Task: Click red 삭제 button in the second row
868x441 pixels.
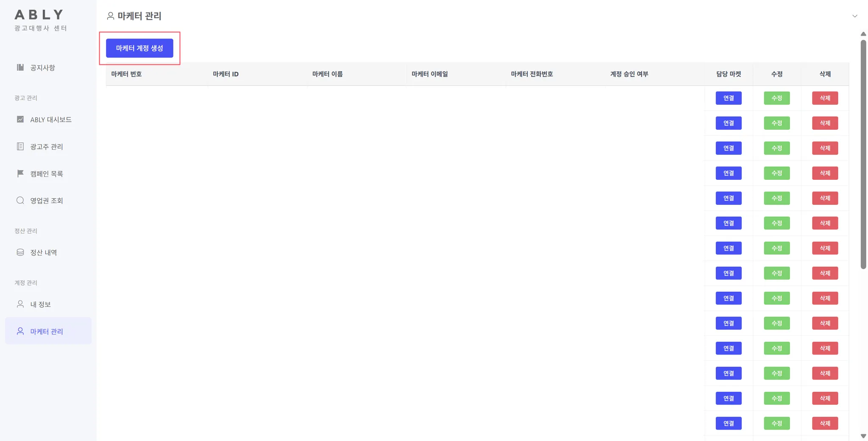Action: click(825, 123)
